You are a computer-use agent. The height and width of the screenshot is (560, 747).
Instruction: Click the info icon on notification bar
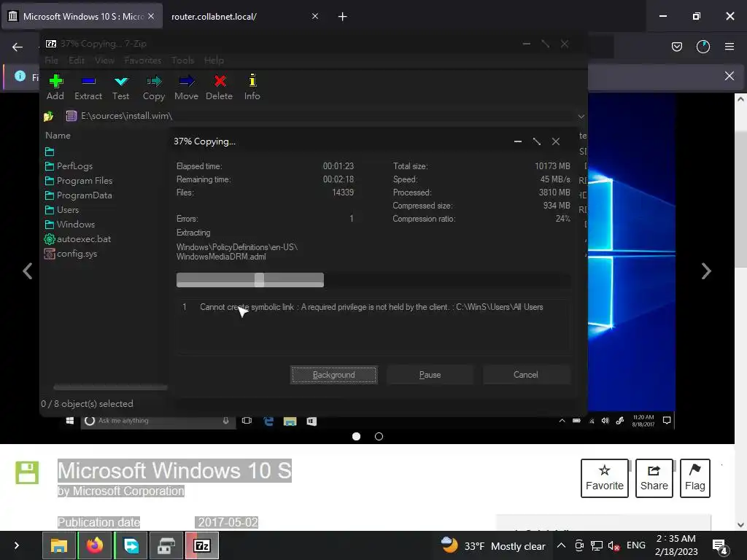(20, 76)
